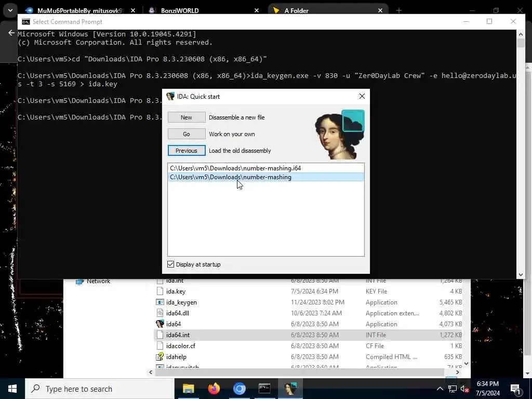Click Previous to load old disassembly
This screenshot has height=399, width=532.
[187, 150]
